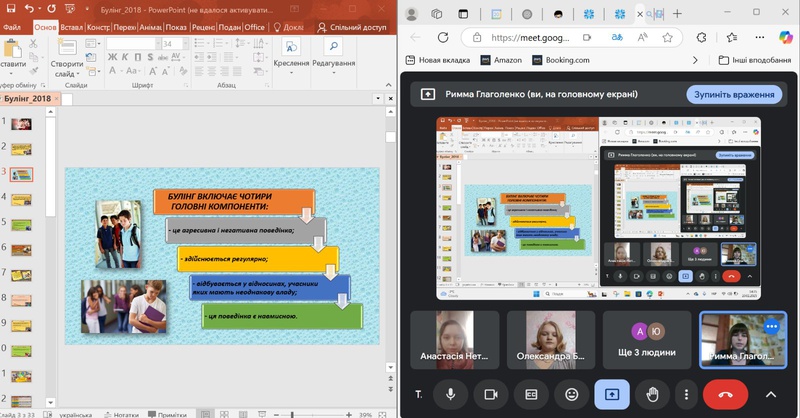Leave the call with red hang-up button
800x418 pixels.
pyautogui.click(x=725, y=394)
